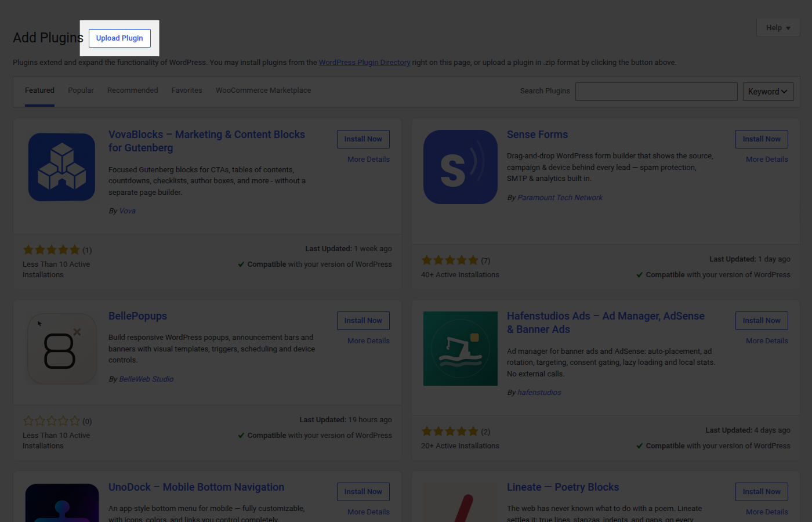Click the Lineate Poetry Blocks plugin icon
Viewport: 812px width, 522px height.
[x=461, y=503]
